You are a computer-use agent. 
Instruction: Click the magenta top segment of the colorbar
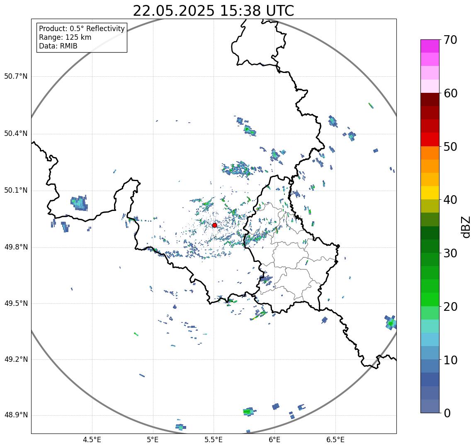tap(430, 46)
